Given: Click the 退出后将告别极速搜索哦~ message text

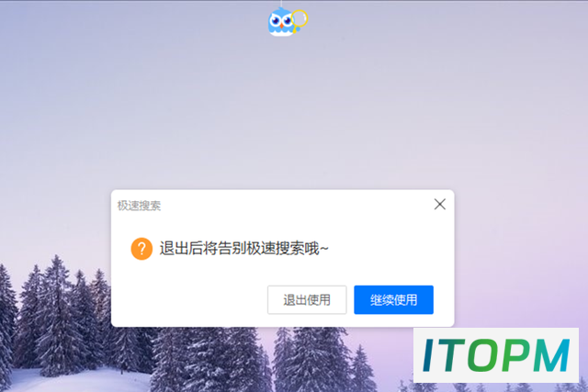Looking at the screenshot, I should 243,249.
